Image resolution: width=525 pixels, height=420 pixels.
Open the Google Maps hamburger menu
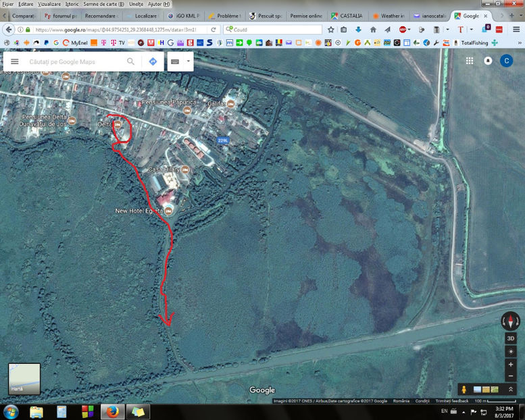[x=14, y=61]
